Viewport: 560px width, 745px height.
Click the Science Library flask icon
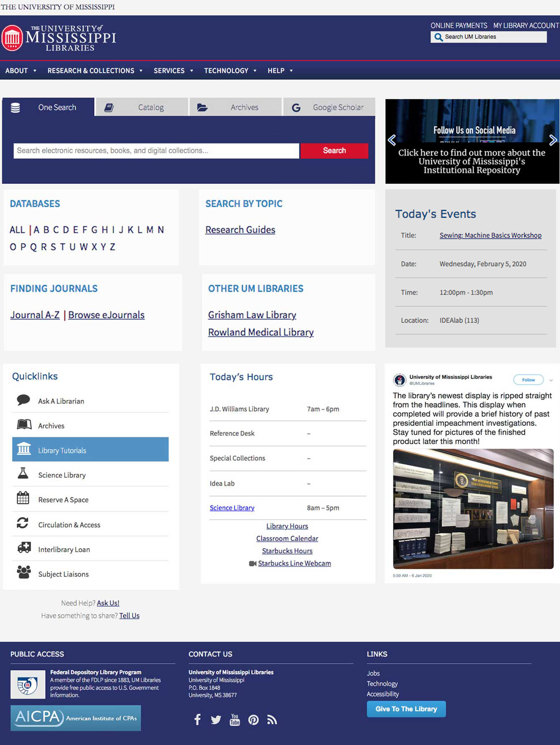[23, 473]
